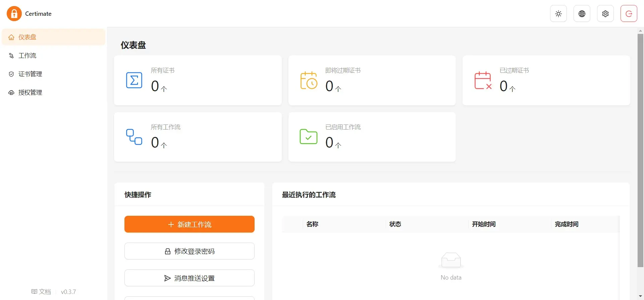Open the settings gear icon
Image resolution: width=644 pixels, height=300 pixels.
pyautogui.click(x=605, y=14)
